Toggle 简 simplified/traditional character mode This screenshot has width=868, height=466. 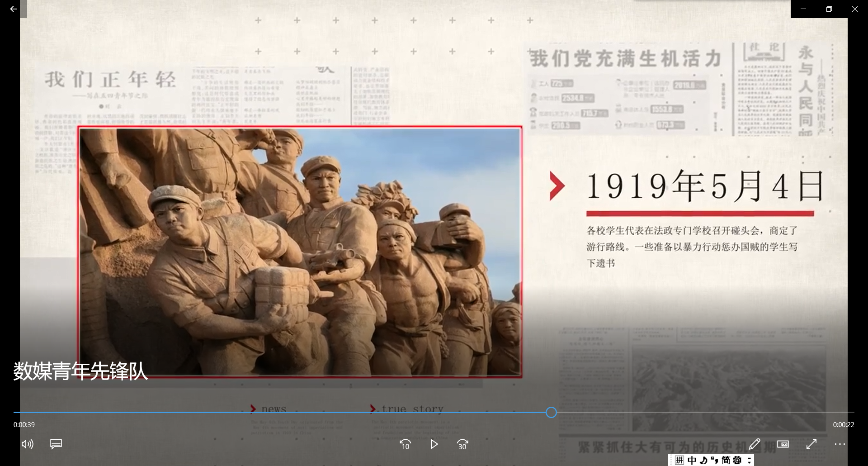click(x=726, y=460)
